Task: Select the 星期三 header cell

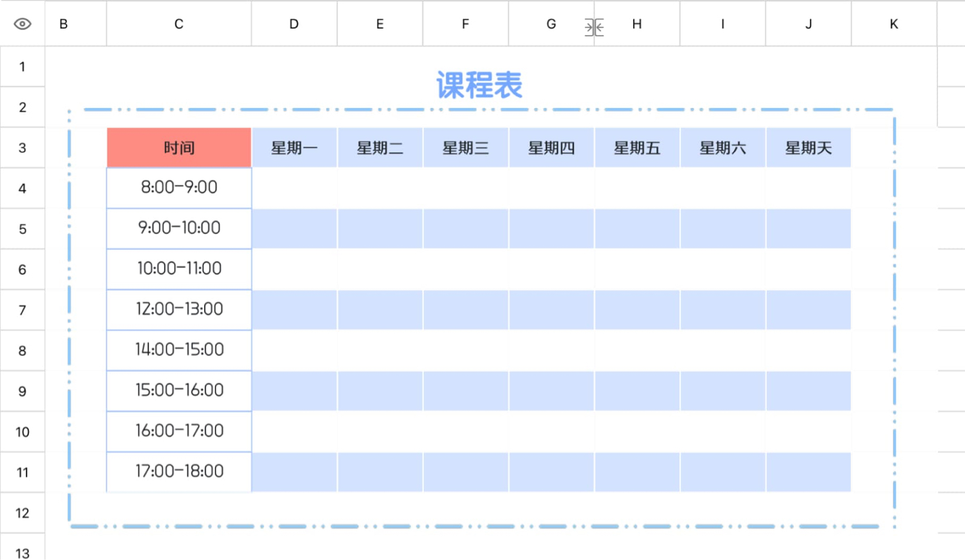Action: click(x=465, y=148)
